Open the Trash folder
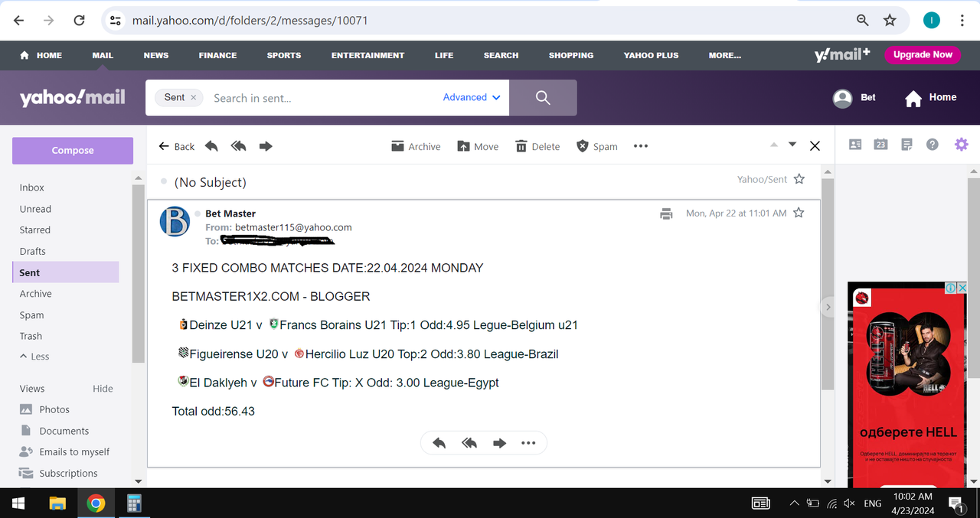 click(31, 336)
